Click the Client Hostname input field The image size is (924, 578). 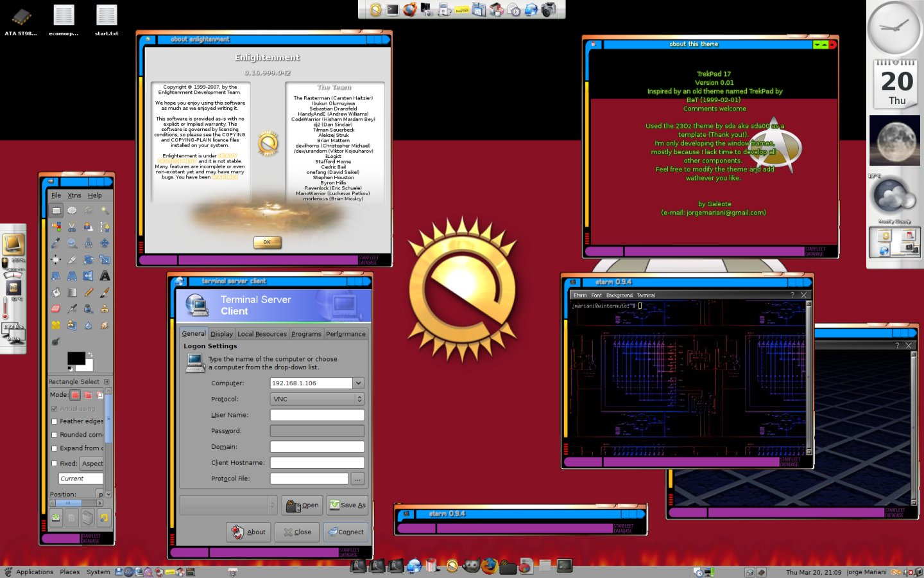pyautogui.click(x=317, y=462)
